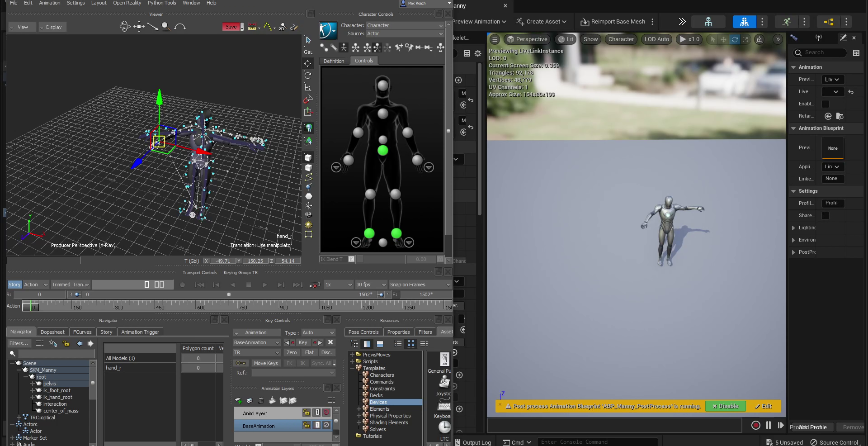Click the Animation mode running figure icon
This screenshot has width=868, height=446.
tap(787, 22)
